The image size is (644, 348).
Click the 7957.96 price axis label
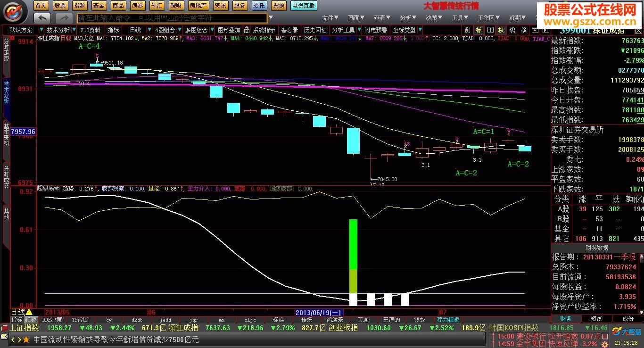tap(23, 132)
